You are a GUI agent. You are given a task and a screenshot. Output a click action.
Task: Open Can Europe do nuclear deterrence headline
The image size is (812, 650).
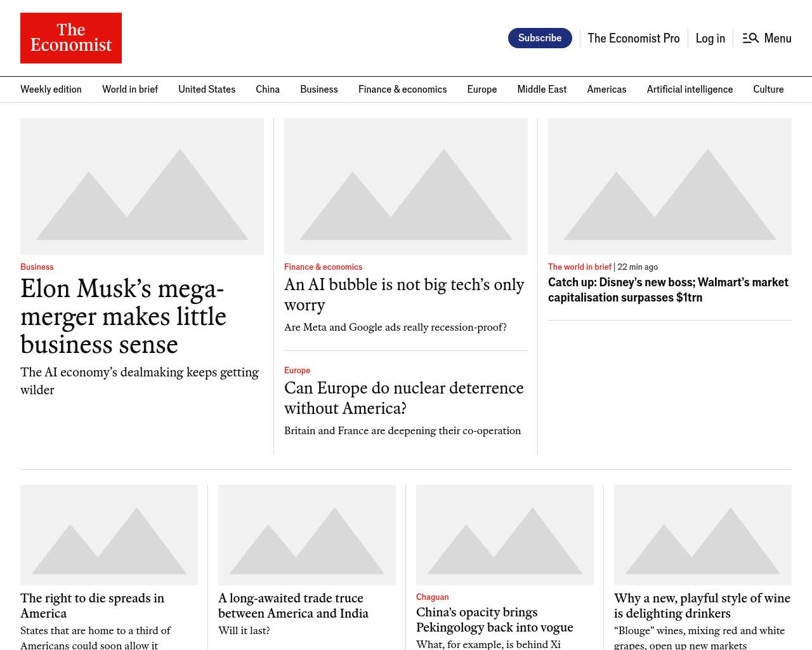404,398
